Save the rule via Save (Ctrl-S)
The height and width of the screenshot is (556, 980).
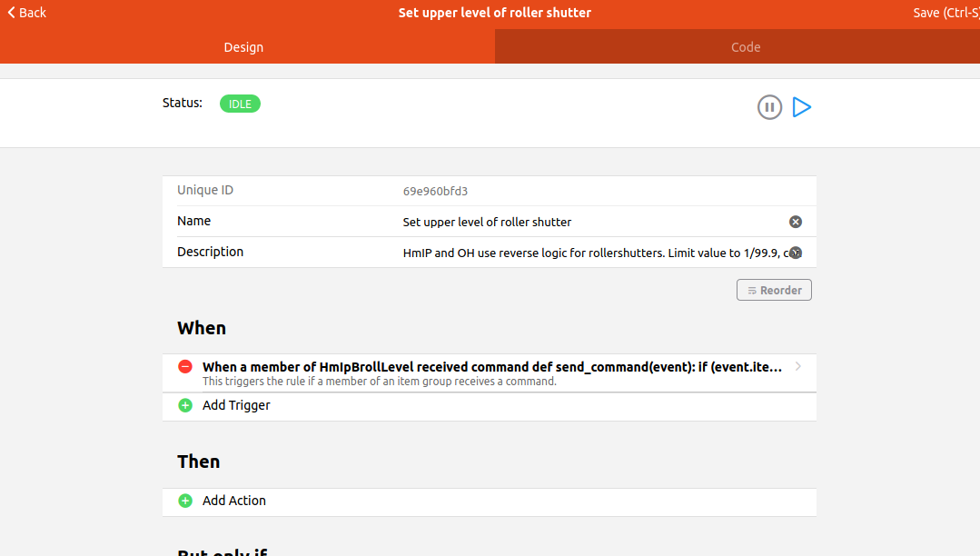click(x=945, y=13)
